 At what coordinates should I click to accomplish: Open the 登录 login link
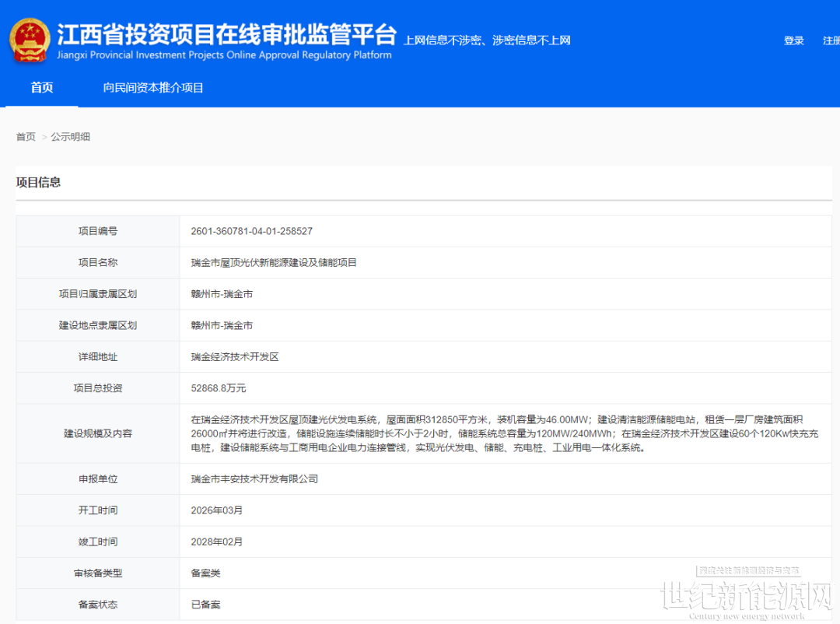pos(793,40)
